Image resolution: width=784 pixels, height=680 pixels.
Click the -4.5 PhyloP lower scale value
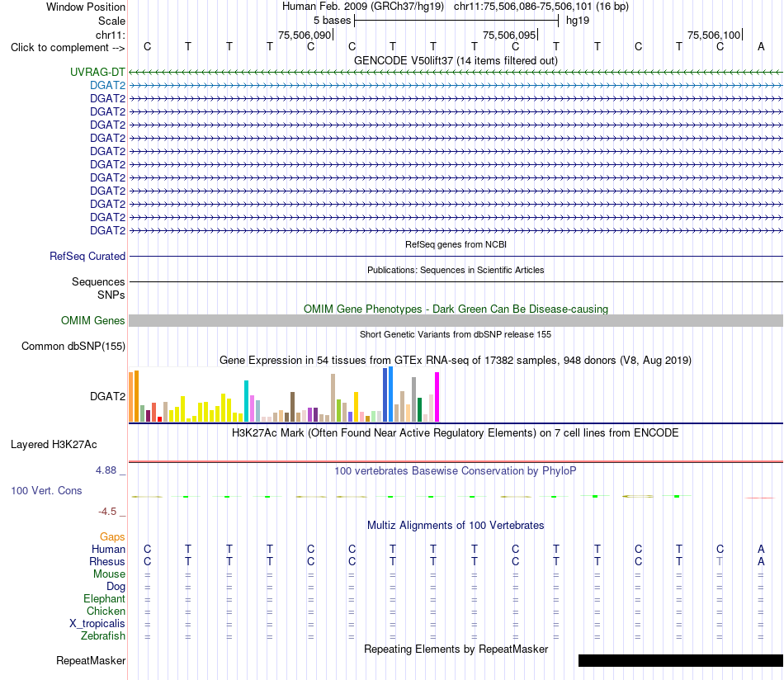pos(107,511)
